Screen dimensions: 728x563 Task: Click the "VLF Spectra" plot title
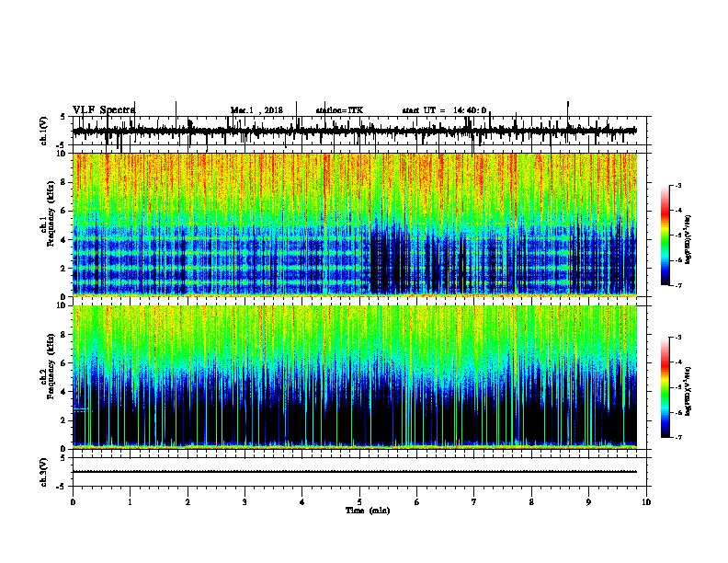coord(104,110)
